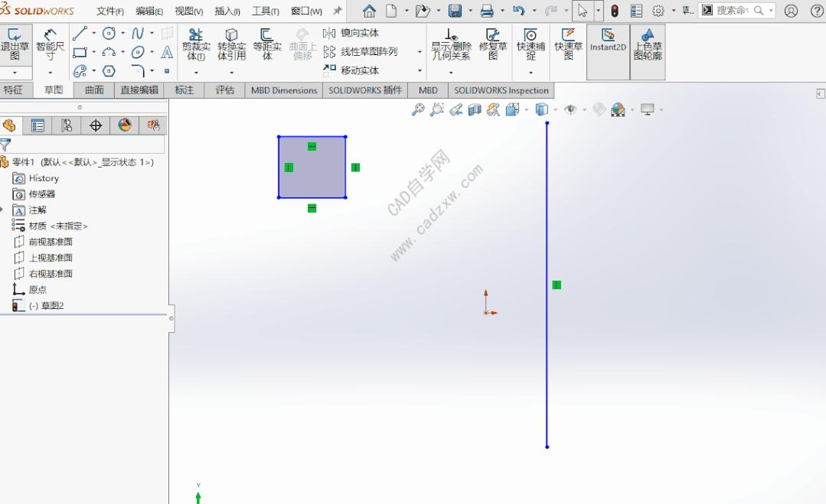Select the 前视基准面 in the feature tree
Image resolution: width=826 pixels, height=504 pixels.
(49, 241)
